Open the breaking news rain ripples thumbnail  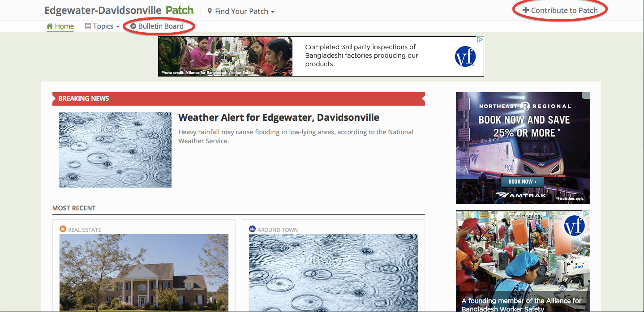115,150
